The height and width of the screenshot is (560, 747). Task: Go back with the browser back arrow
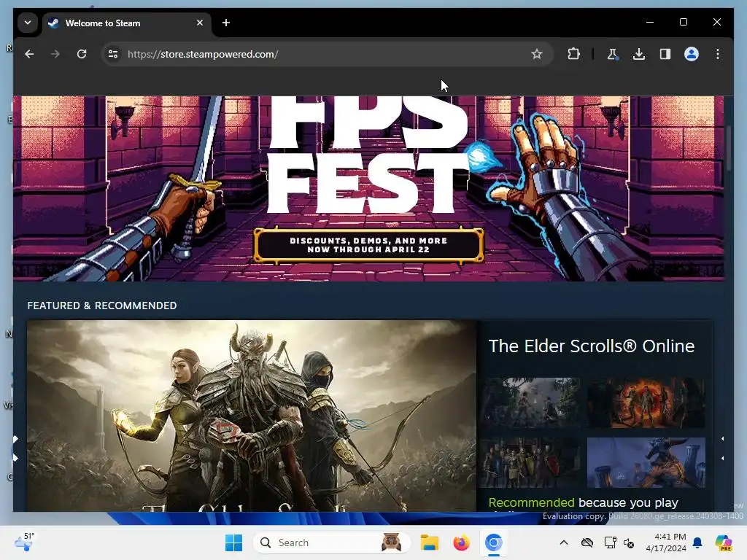[29, 54]
